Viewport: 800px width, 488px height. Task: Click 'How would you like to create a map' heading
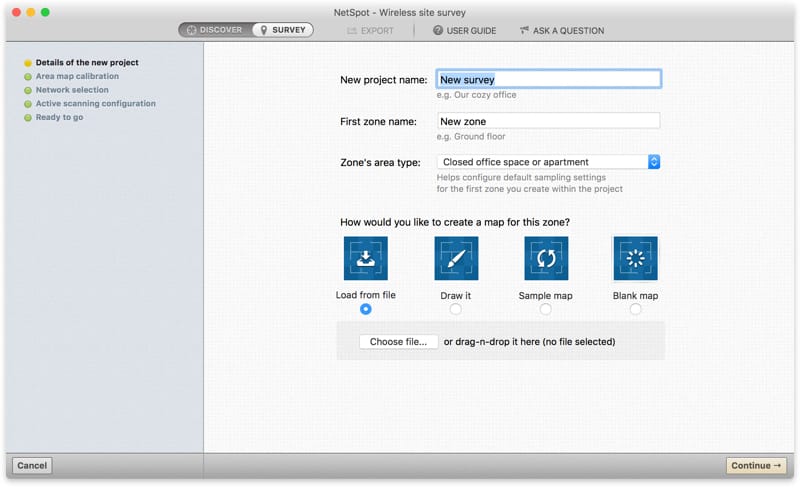point(455,222)
